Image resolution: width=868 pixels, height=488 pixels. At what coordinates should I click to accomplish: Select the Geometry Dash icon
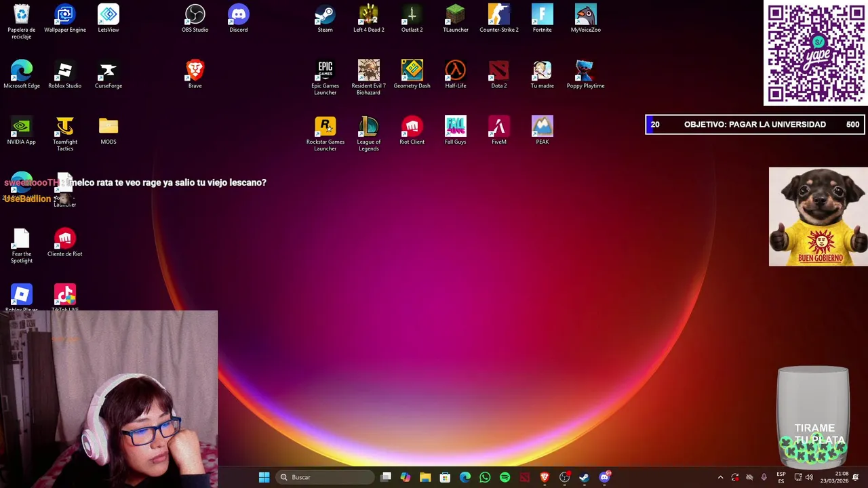(412, 75)
